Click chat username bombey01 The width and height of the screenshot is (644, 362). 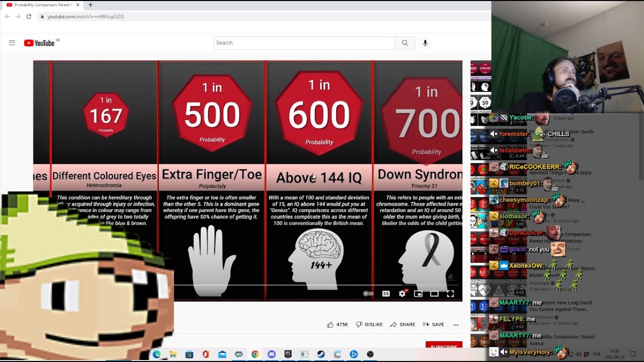point(525,184)
